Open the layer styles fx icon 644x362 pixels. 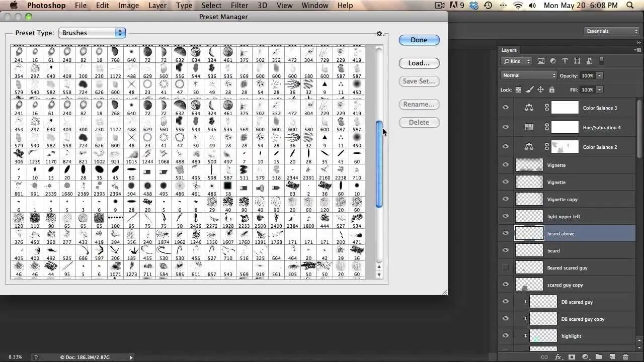click(x=558, y=357)
